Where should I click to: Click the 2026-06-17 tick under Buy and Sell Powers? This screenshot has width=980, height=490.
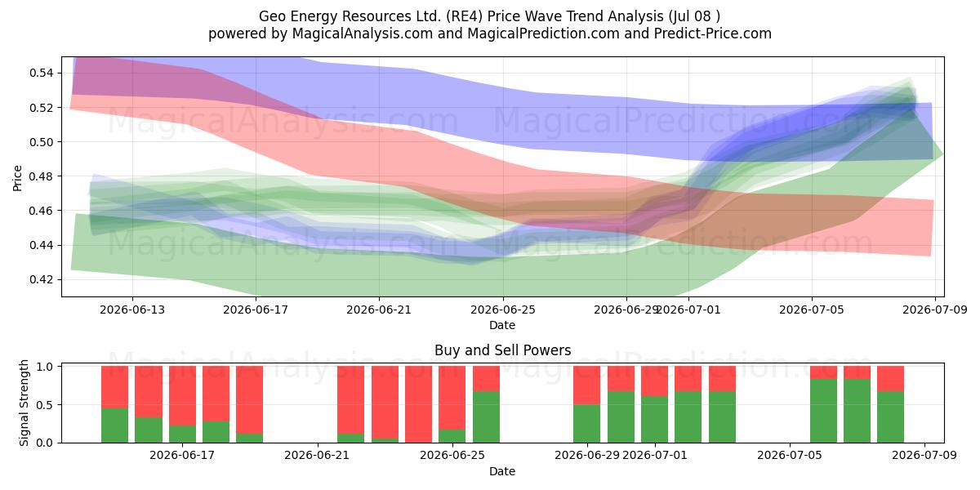[x=181, y=456]
